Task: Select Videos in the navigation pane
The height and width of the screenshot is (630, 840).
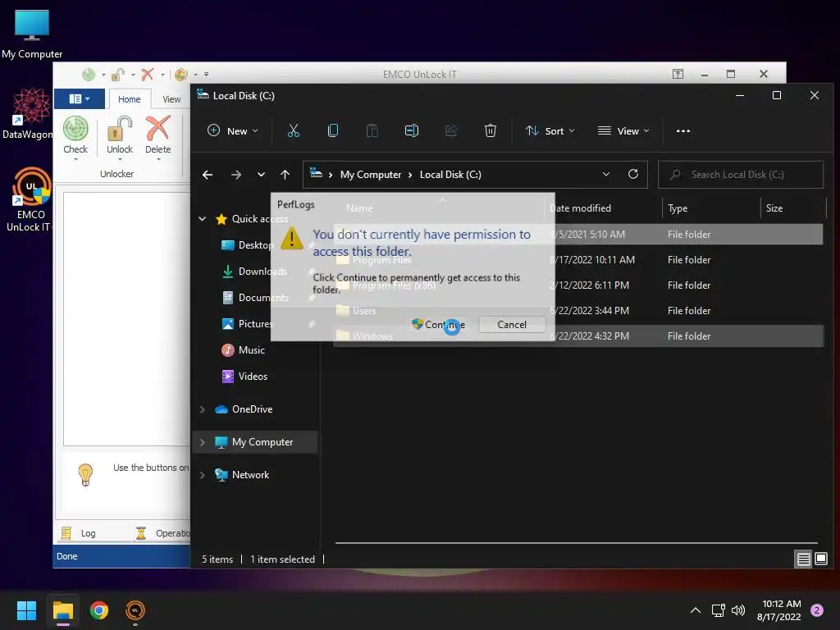Action: pyautogui.click(x=244, y=376)
